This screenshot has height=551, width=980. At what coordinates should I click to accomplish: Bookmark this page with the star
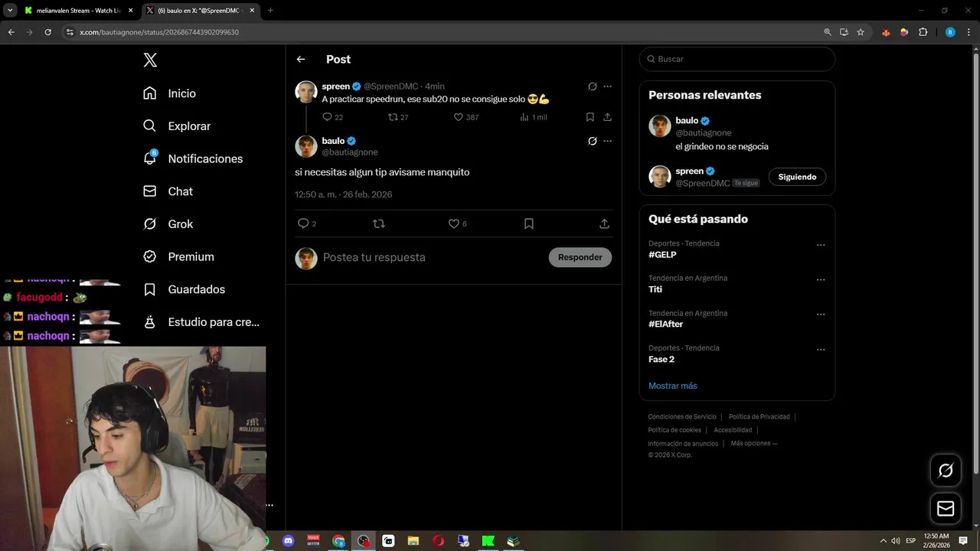pos(861,32)
